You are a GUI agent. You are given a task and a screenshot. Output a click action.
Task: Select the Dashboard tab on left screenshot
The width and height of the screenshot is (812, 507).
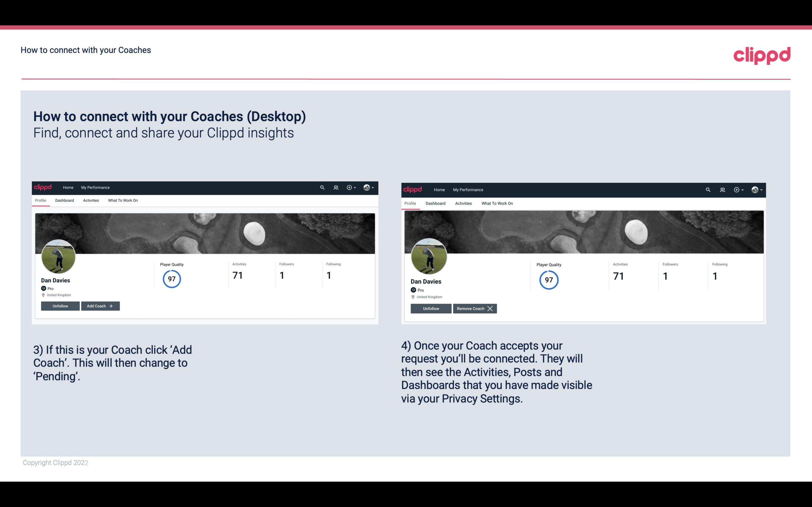[64, 200]
